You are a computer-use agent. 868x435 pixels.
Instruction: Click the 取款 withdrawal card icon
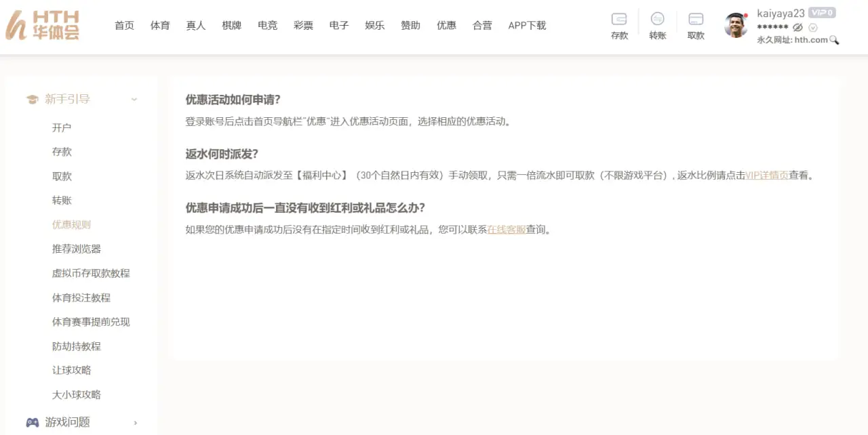[696, 19]
